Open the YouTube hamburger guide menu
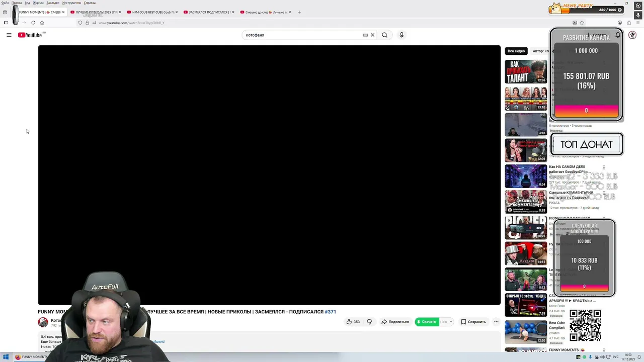The width and height of the screenshot is (644, 362). [x=9, y=35]
